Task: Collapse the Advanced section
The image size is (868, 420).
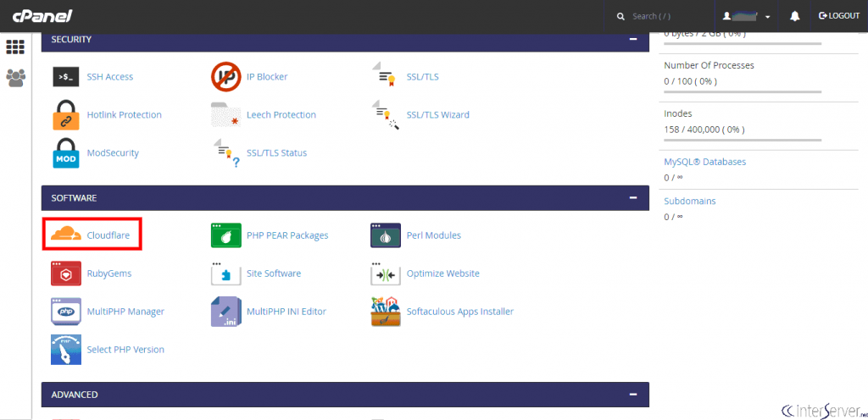Action: pyautogui.click(x=632, y=395)
